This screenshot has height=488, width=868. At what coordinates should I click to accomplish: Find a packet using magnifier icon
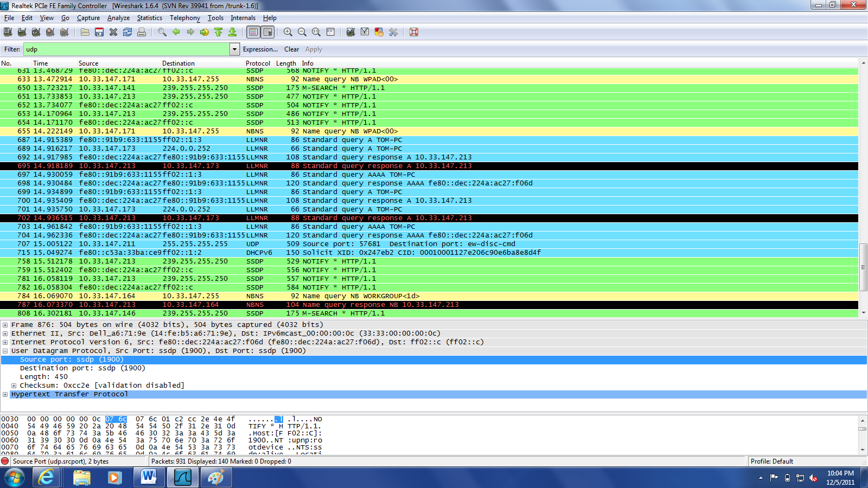pos(162,32)
